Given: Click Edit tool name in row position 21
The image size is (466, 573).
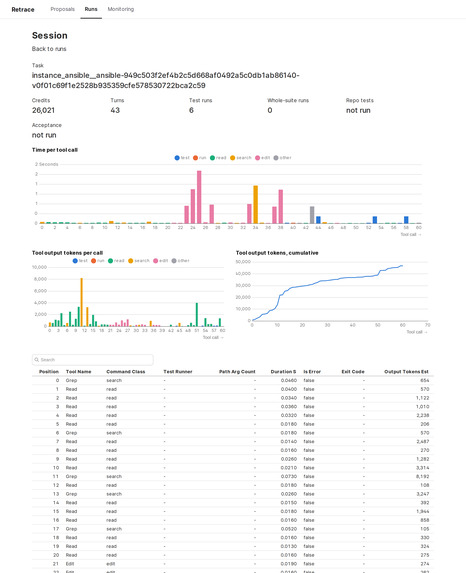Looking at the screenshot, I should (70, 564).
